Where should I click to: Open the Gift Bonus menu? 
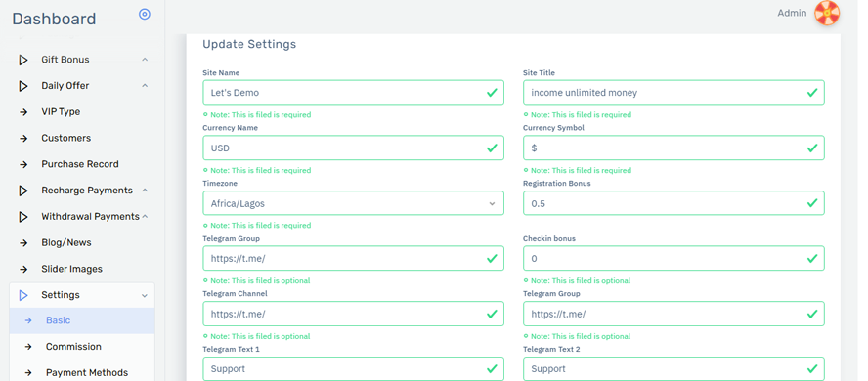pyautogui.click(x=65, y=60)
